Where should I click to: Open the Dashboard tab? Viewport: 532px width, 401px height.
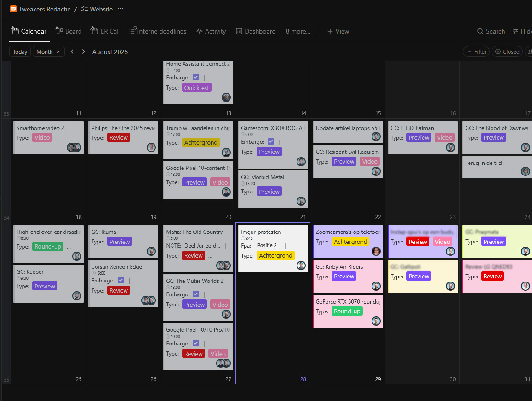coord(256,31)
